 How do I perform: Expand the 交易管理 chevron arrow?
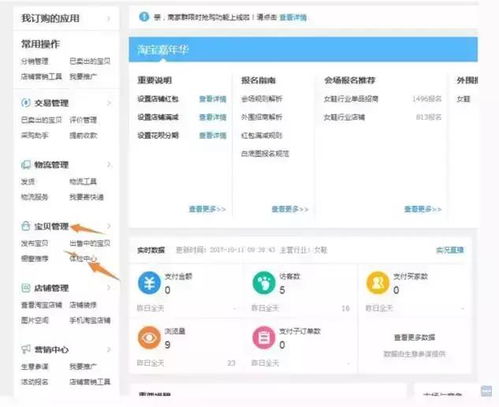point(109,103)
